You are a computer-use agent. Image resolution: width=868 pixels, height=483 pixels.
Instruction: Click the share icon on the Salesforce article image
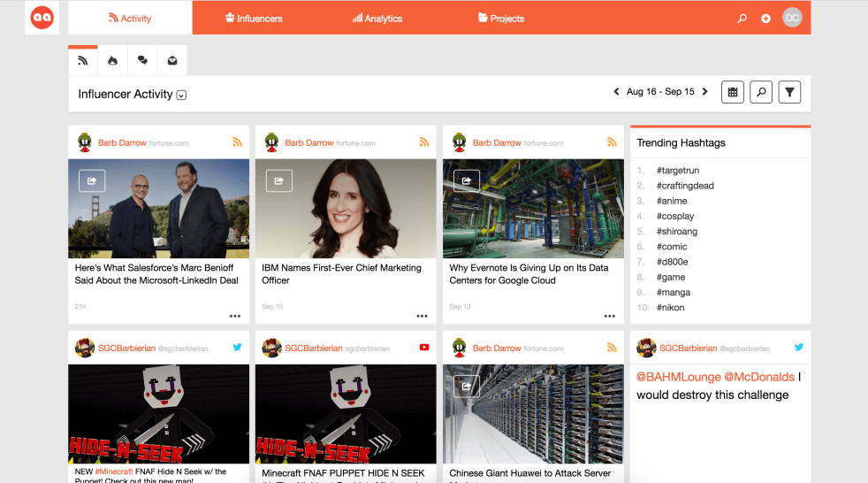tap(92, 180)
